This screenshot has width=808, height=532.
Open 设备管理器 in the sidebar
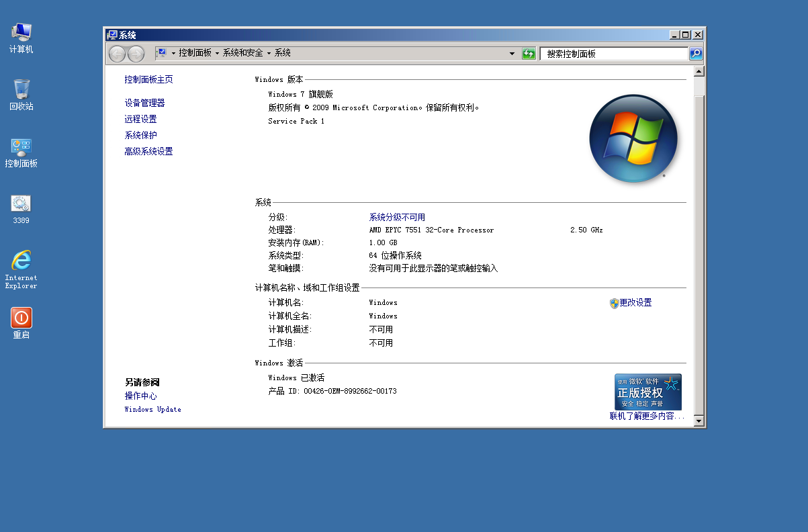(x=144, y=103)
